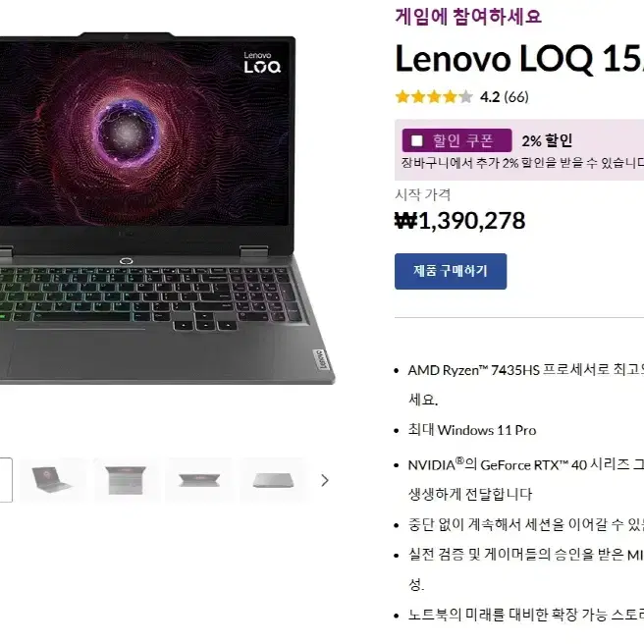Click the next arrow of the thumbnail carousel

(325, 480)
